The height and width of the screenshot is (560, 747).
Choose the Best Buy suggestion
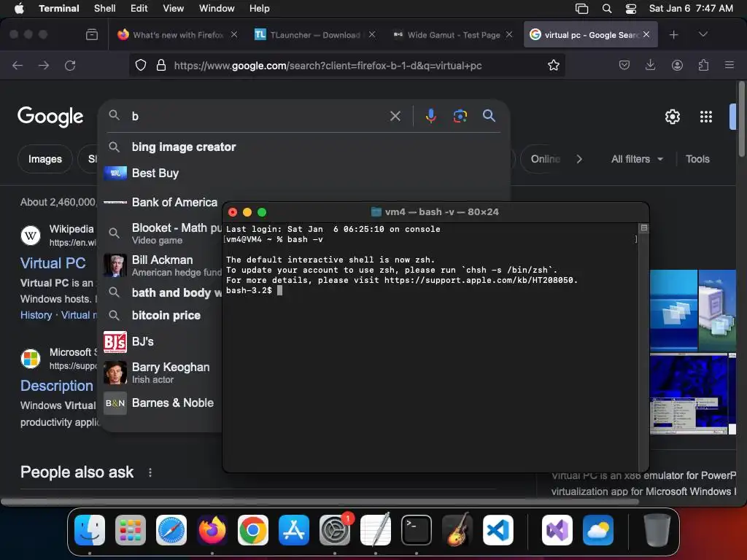[304, 173]
